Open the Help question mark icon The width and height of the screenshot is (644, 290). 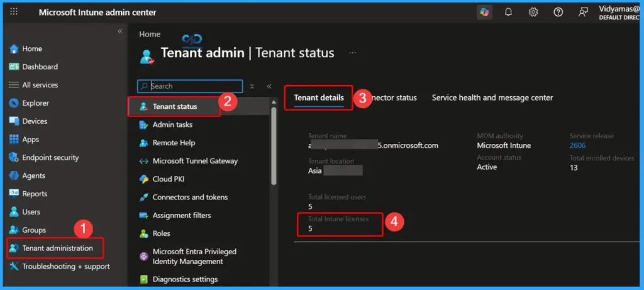click(558, 13)
